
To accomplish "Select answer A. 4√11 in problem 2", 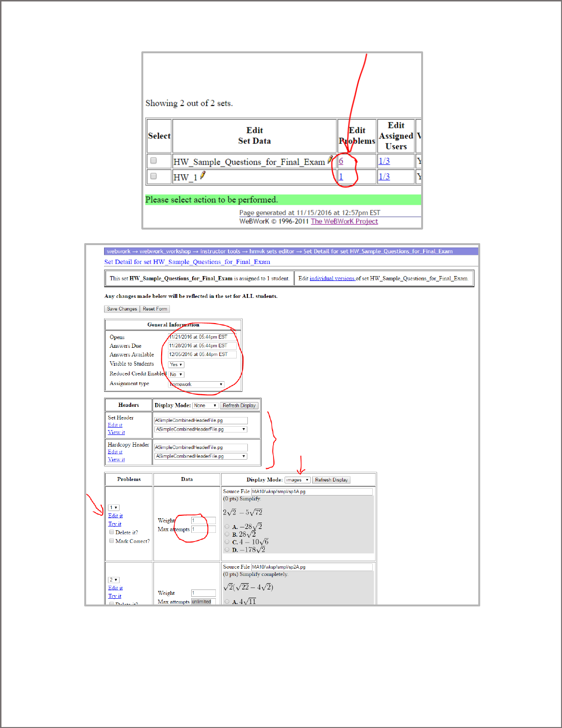I will pos(227,602).
